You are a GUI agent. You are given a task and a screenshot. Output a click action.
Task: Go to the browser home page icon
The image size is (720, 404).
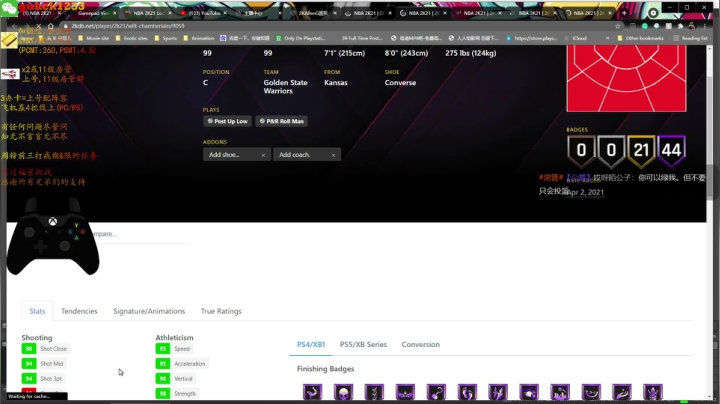click(x=51, y=26)
